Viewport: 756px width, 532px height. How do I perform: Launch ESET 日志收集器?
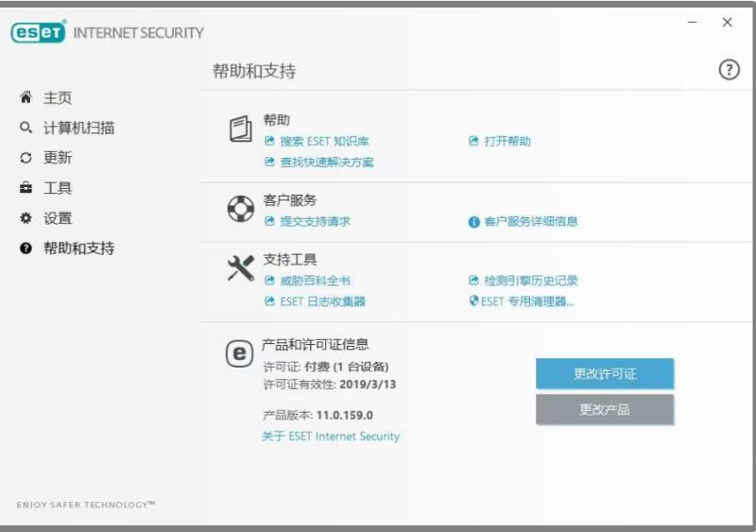pos(322,301)
